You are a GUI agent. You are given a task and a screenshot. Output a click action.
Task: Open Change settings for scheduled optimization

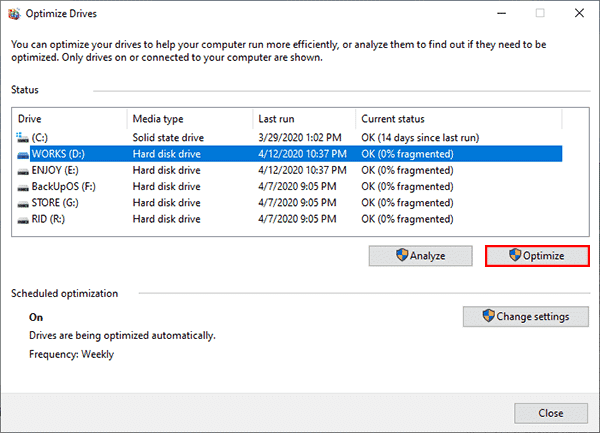[526, 316]
